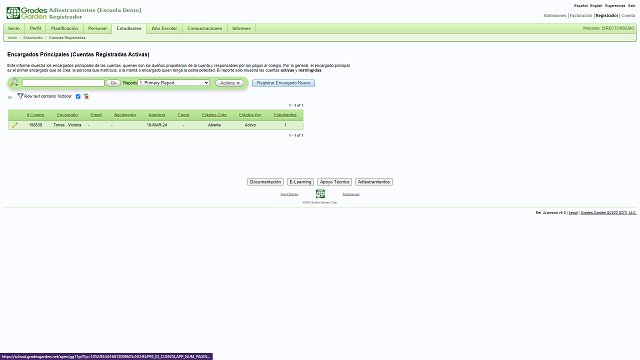Open the Registrador module link
640x360 pixels.
tap(607, 16)
